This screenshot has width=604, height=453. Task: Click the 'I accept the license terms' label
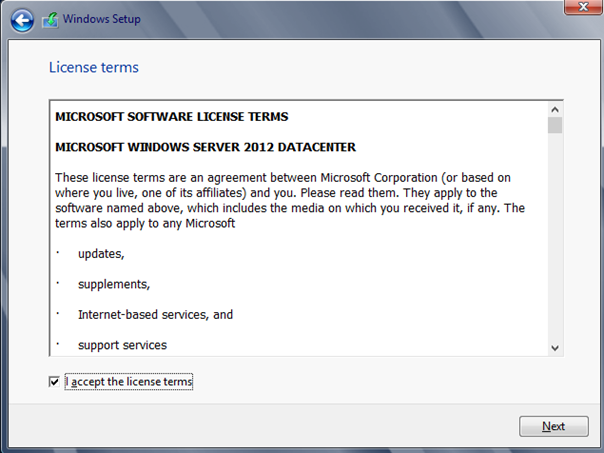point(129,382)
